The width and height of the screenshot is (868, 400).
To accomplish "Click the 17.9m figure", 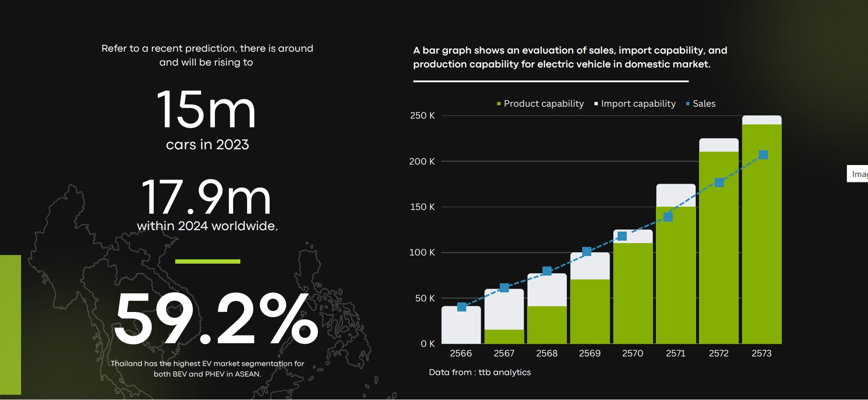I will pyautogui.click(x=207, y=197).
